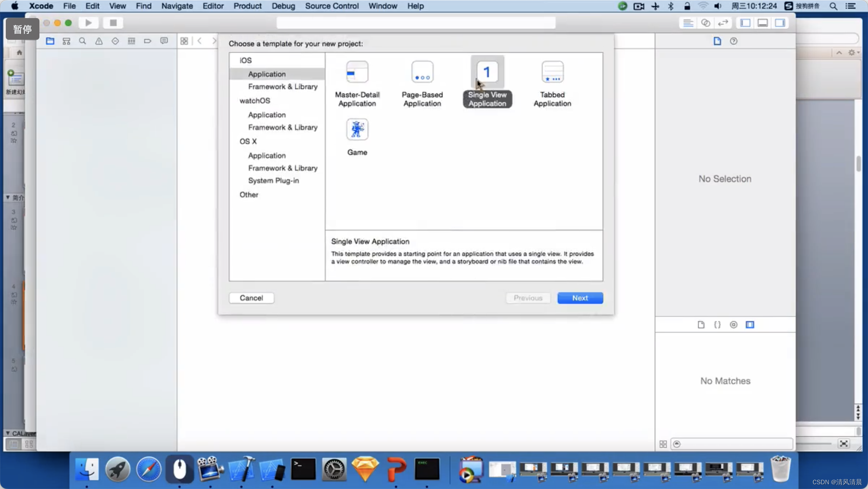Open Terminal from the Dock
The height and width of the screenshot is (489, 868).
[x=303, y=469]
